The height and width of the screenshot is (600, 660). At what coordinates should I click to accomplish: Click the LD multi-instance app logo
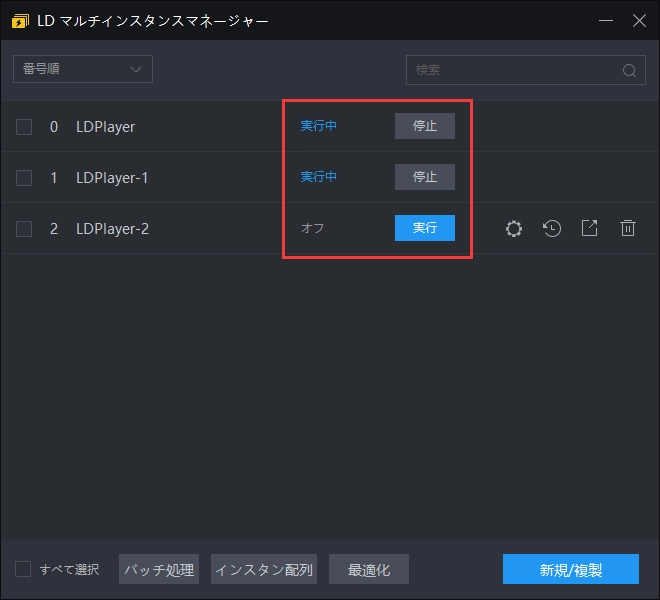click(20, 21)
